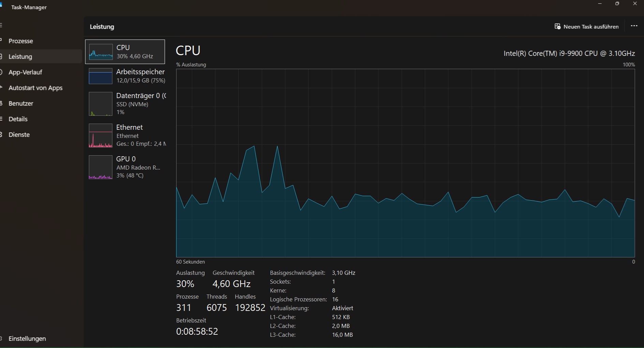Switch to the App-Verlauf page
Viewport: 644px width, 348px height.
coord(25,72)
